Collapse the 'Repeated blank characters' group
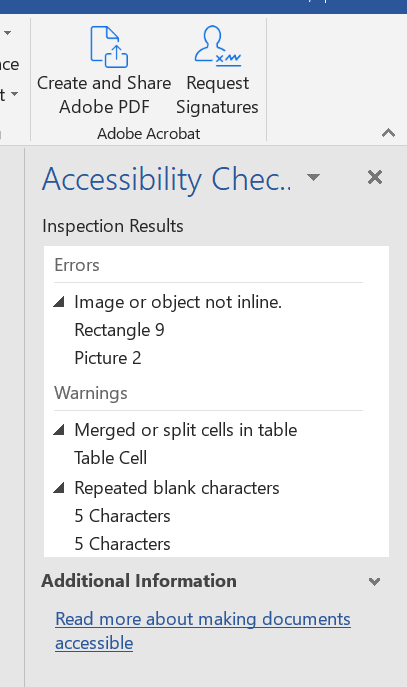The image size is (407, 687). click(x=59, y=487)
